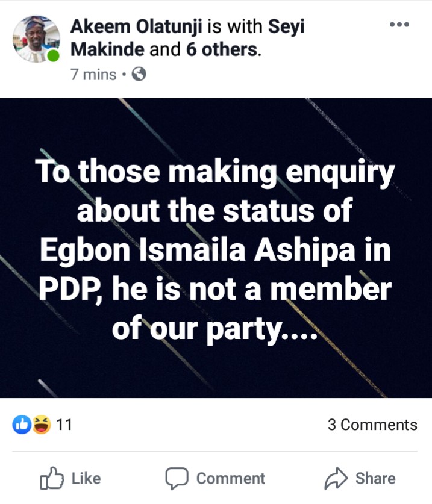Open Akeem Olatunji's profile picture
432x504 pixels.
36,39
